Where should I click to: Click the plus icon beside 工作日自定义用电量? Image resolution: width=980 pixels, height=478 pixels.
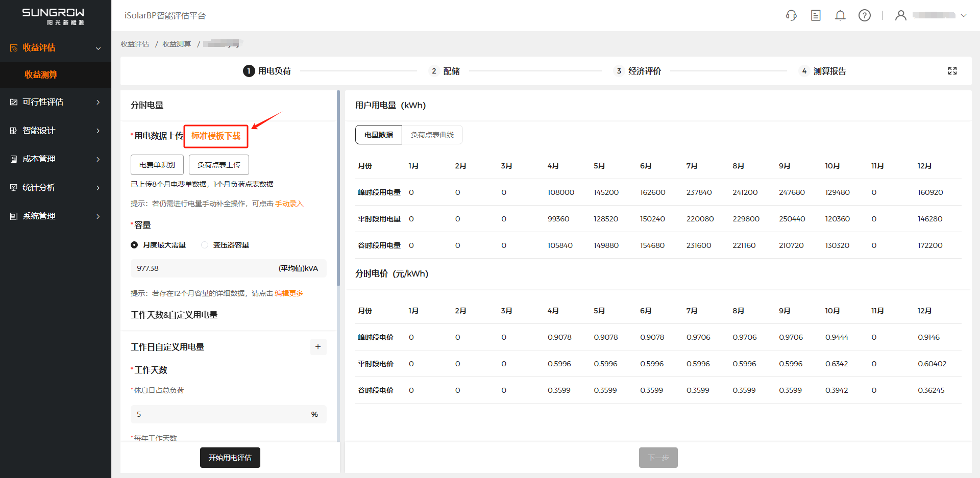click(318, 347)
